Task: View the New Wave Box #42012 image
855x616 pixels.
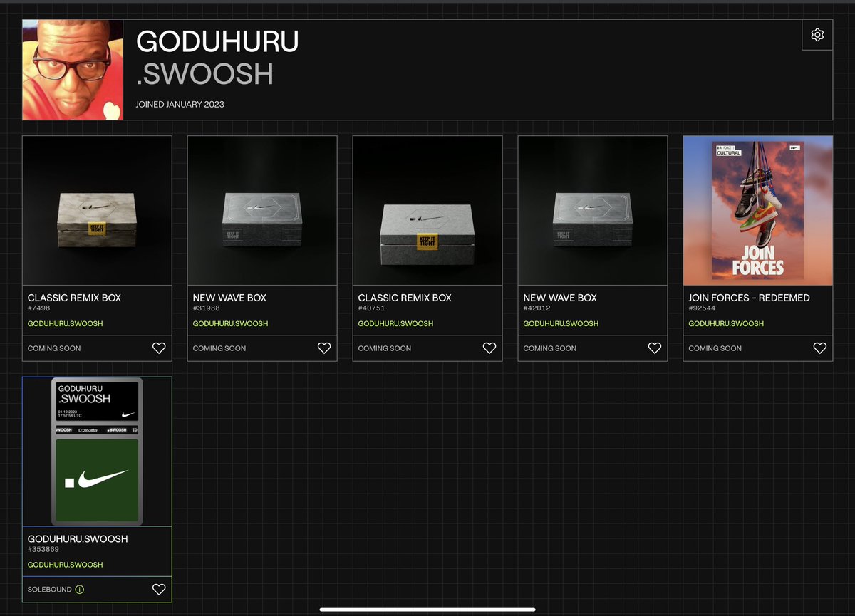Action: coord(593,211)
